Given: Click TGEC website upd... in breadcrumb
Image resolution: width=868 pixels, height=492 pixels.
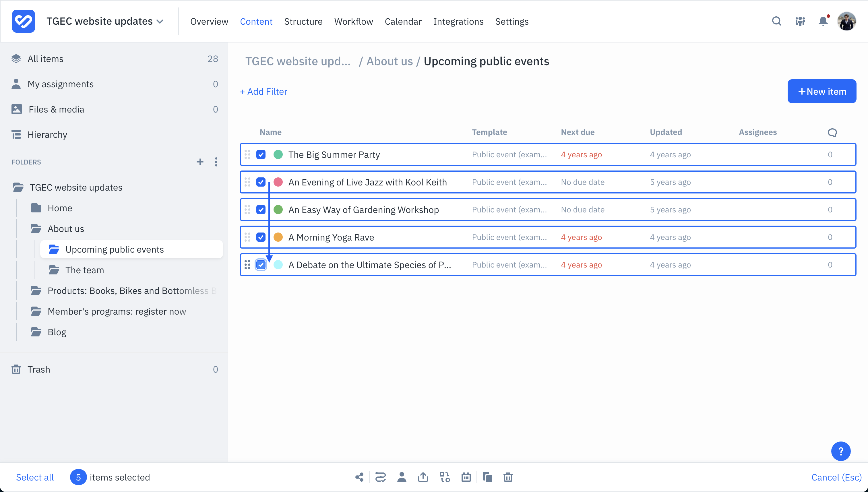Looking at the screenshot, I should tap(298, 61).
